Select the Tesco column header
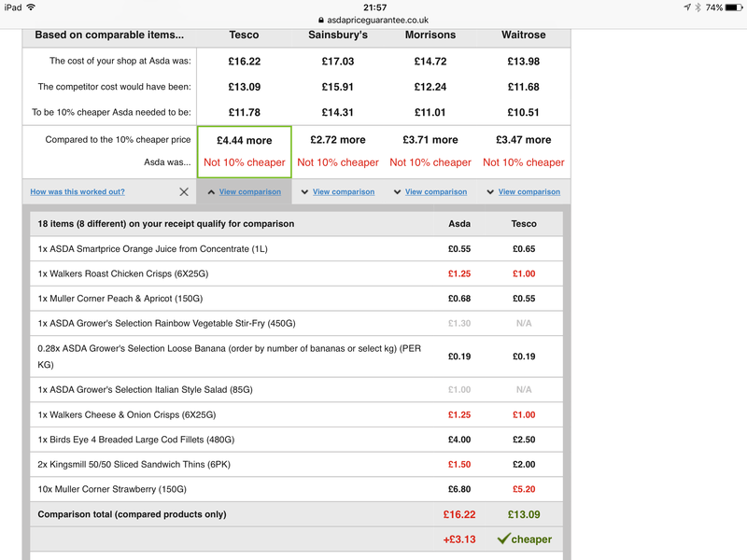The width and height of the screenshot is (747, 560). click(x=244, y=35)
